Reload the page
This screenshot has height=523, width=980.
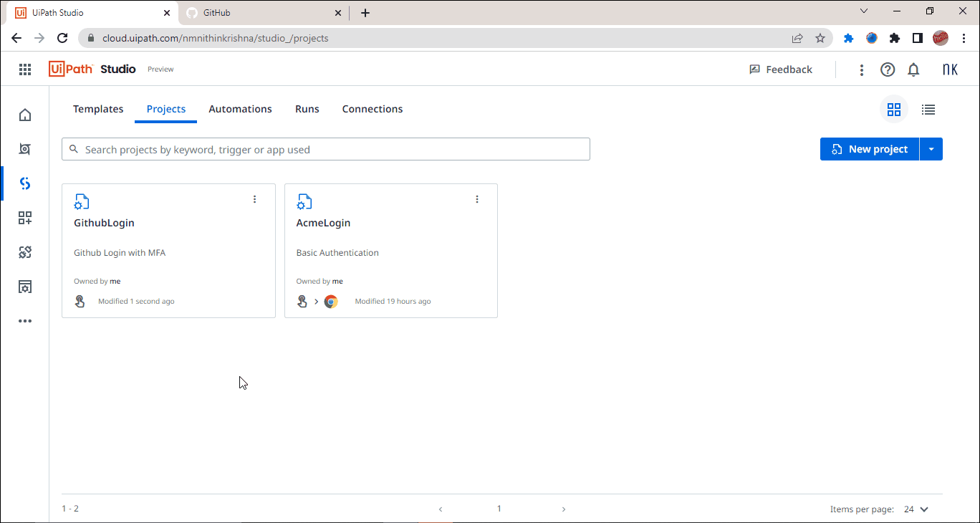point(62,38)
